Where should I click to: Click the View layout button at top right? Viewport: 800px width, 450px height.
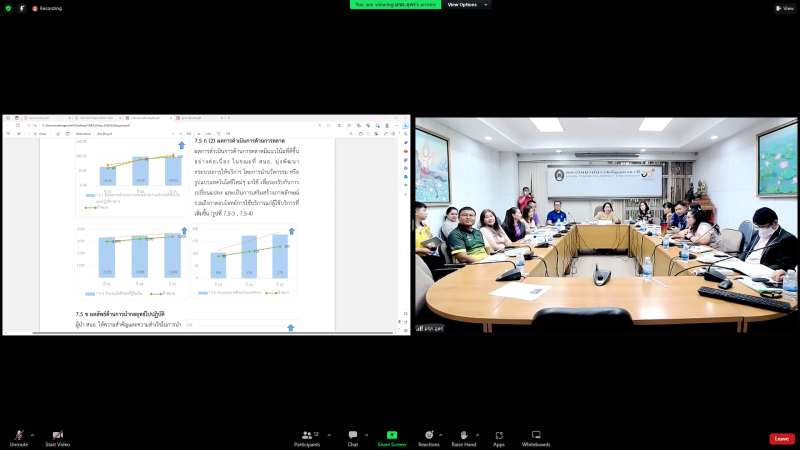pyautogui.click(x=784, y=8)
